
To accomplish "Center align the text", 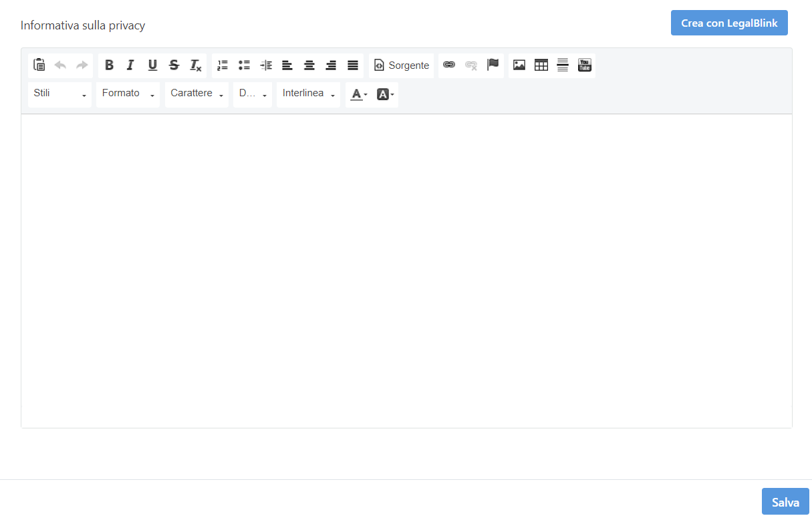I will pyautogui.click(x=309, y=65).
